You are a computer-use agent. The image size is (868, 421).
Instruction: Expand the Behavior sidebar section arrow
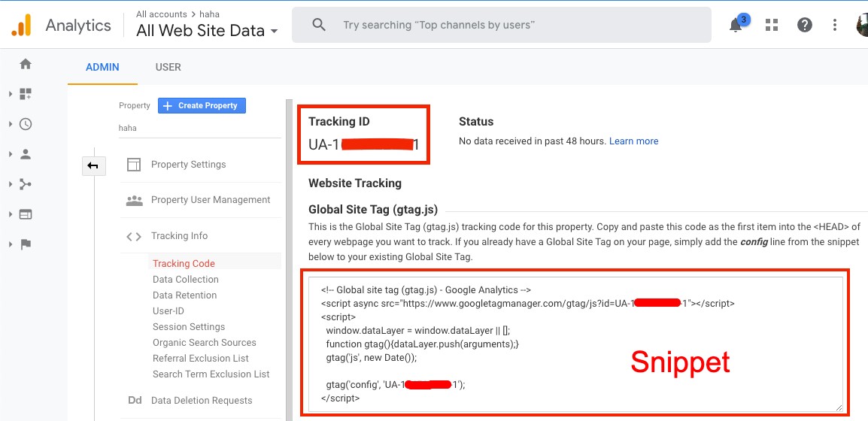(11, 214)
